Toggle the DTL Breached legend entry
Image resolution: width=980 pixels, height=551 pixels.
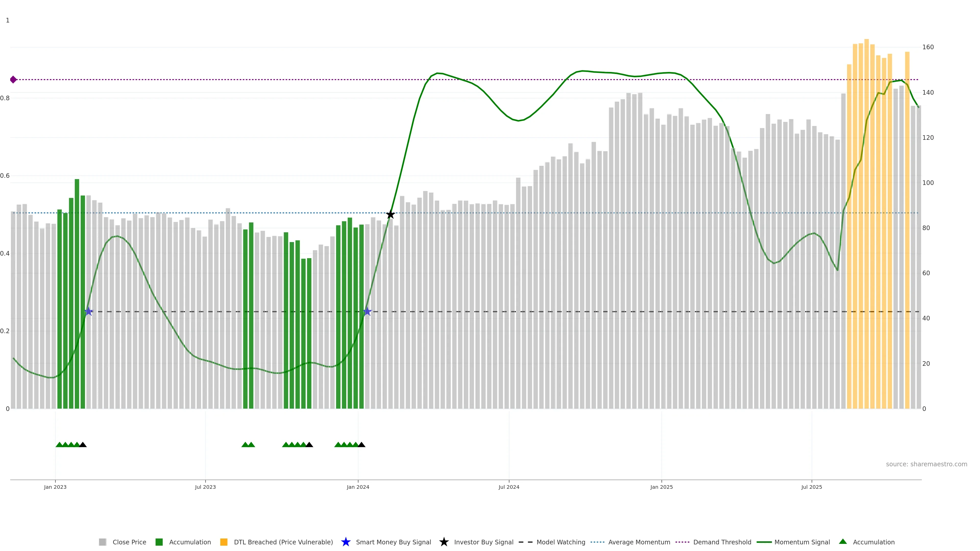coord(283,542)
